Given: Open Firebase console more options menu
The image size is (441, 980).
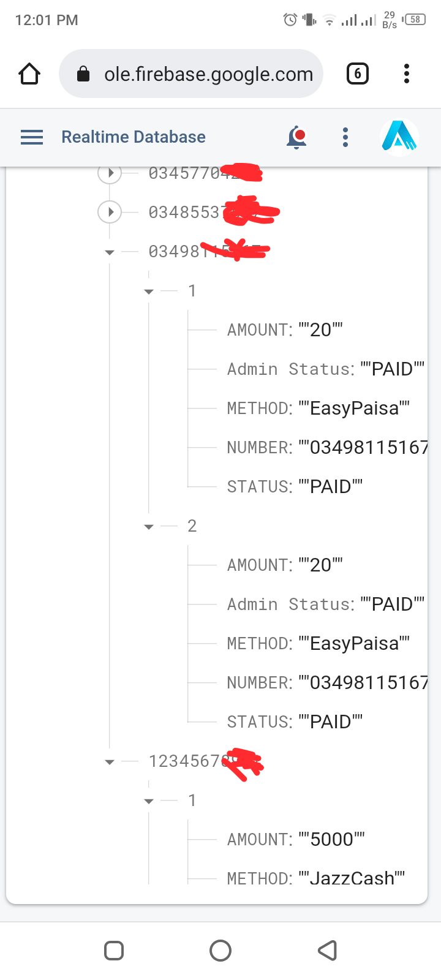Looking at the screenshot, I should pyautogui.click(x=345, y=137).
